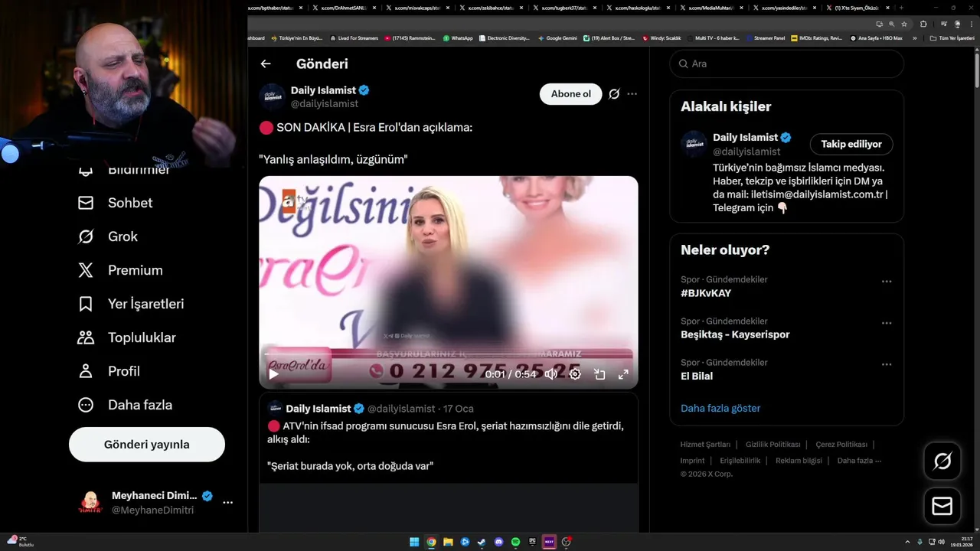Open Google Gemini bookmark
Image resolution: width=980 pixels, height=551 pixels.
coord(557,37)
